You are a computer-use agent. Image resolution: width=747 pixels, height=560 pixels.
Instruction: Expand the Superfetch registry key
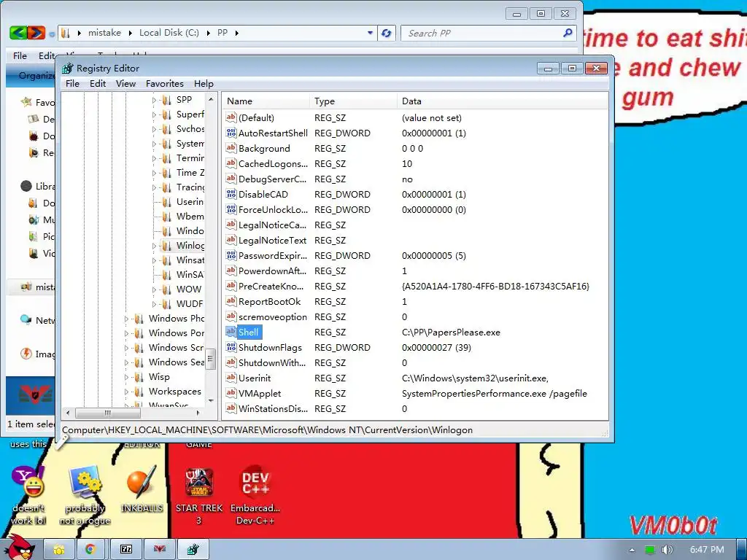154,114
